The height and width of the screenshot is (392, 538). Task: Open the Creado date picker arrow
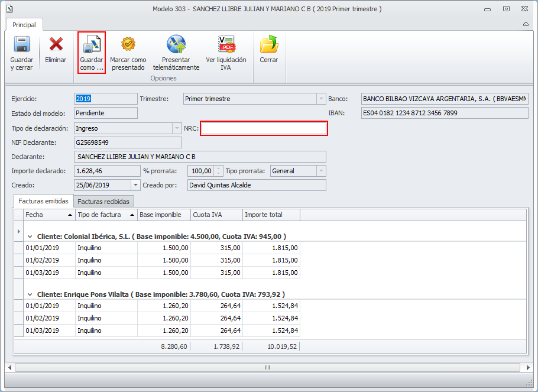coord(135,185)
